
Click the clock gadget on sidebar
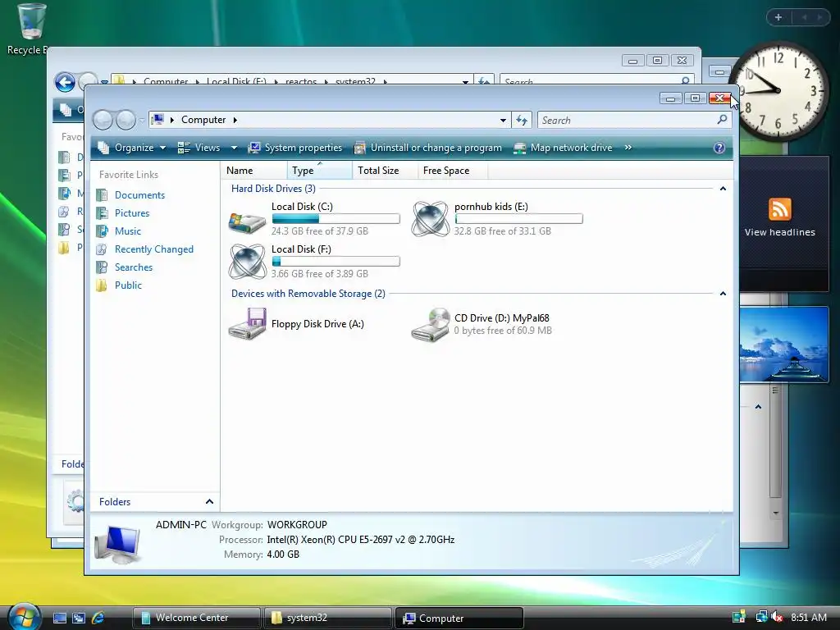(x=778, y=90)
